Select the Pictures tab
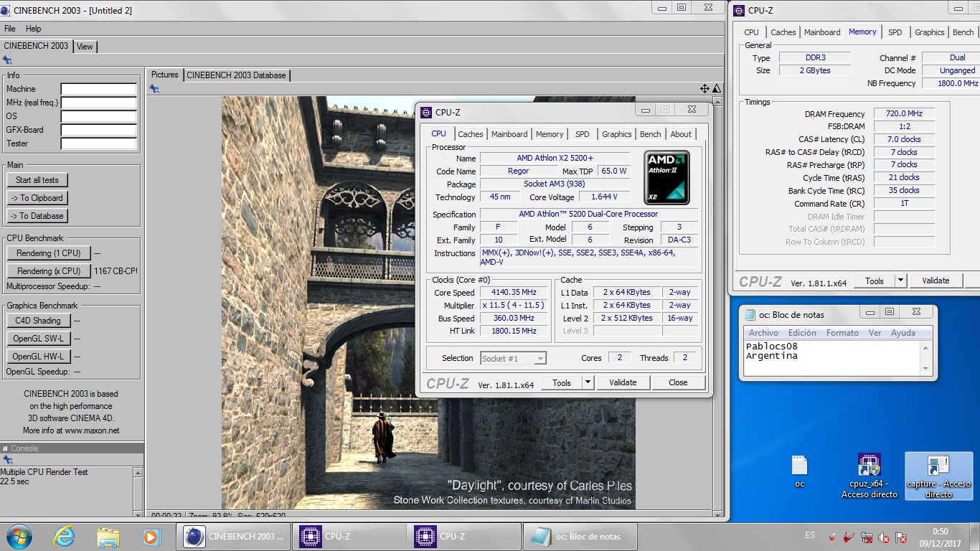This screenshot has width=980, height=551. point(165,75)
